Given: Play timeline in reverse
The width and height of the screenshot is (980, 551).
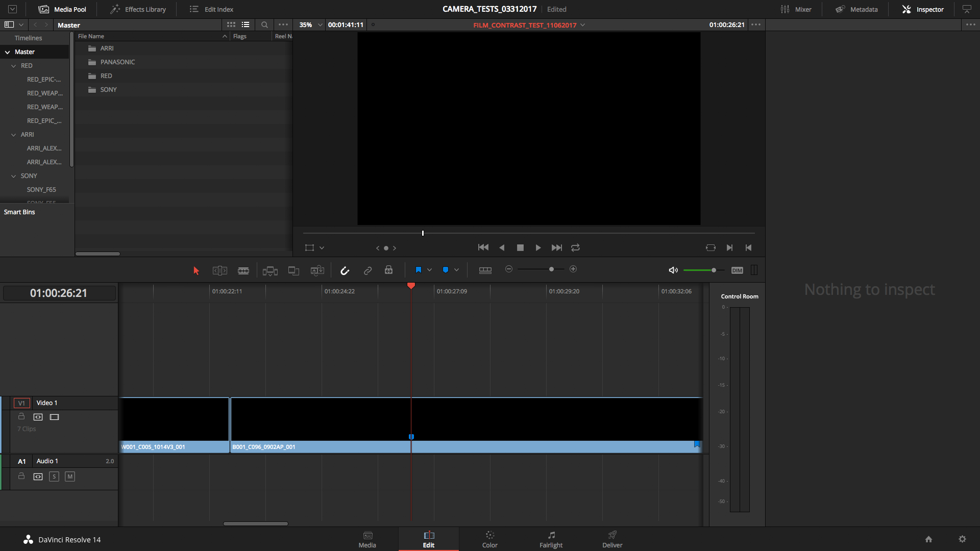Looking at the screenshot, I should point(502,247).
